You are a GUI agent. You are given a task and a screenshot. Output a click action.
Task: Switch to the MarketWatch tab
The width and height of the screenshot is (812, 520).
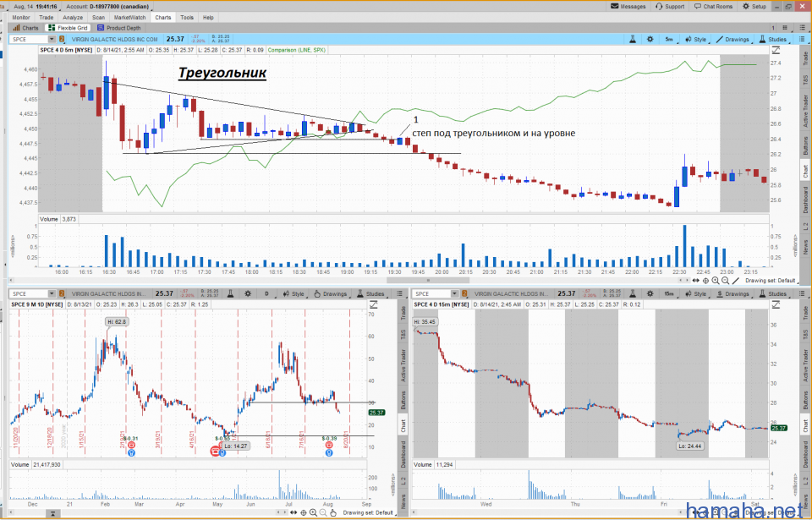130,17
